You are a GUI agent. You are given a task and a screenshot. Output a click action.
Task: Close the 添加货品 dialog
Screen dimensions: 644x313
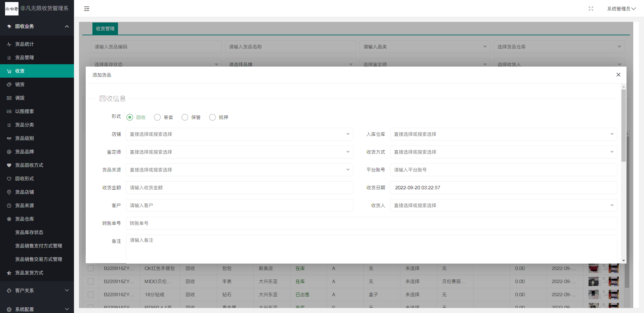pyautogui.click(x=618, y=75)
